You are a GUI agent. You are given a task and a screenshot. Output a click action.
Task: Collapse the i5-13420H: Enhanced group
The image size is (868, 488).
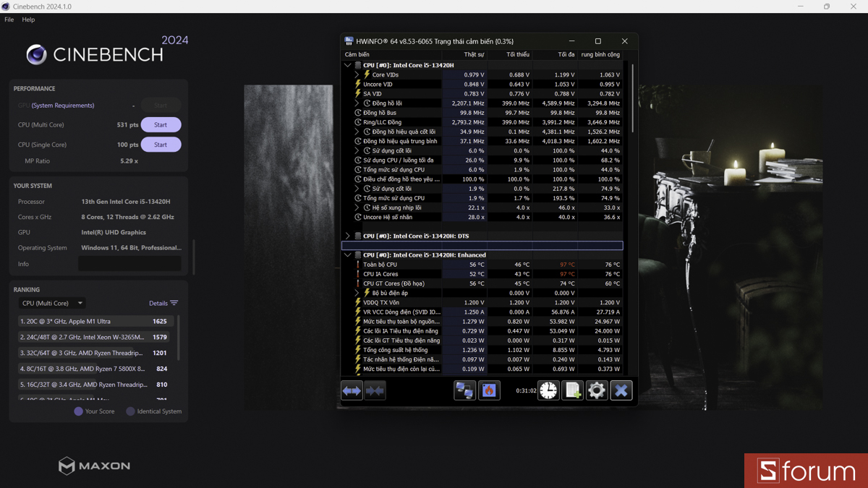coord(348,254)
